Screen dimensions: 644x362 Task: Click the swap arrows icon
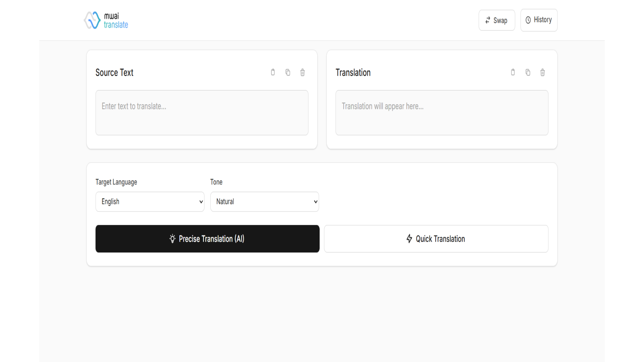click(488, 20)
